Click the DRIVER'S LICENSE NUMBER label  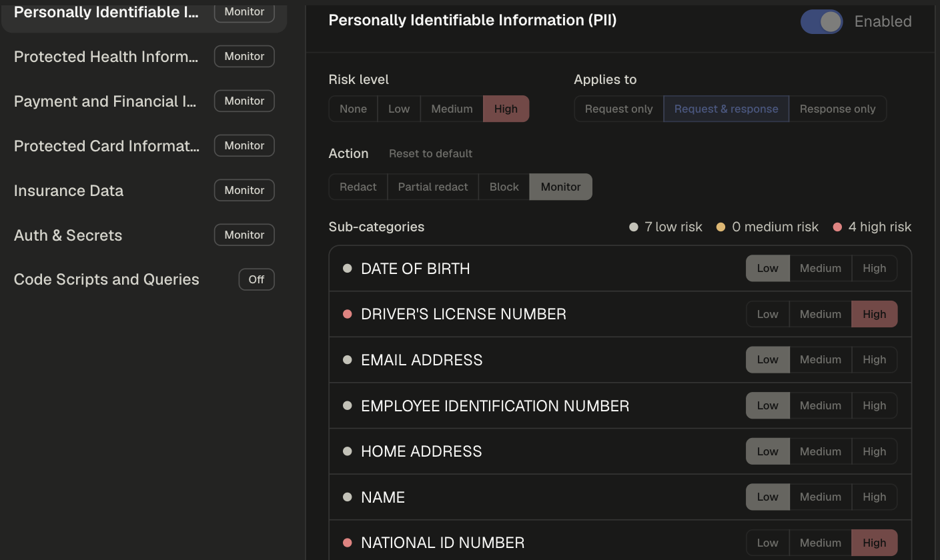(x=464, y=314)
